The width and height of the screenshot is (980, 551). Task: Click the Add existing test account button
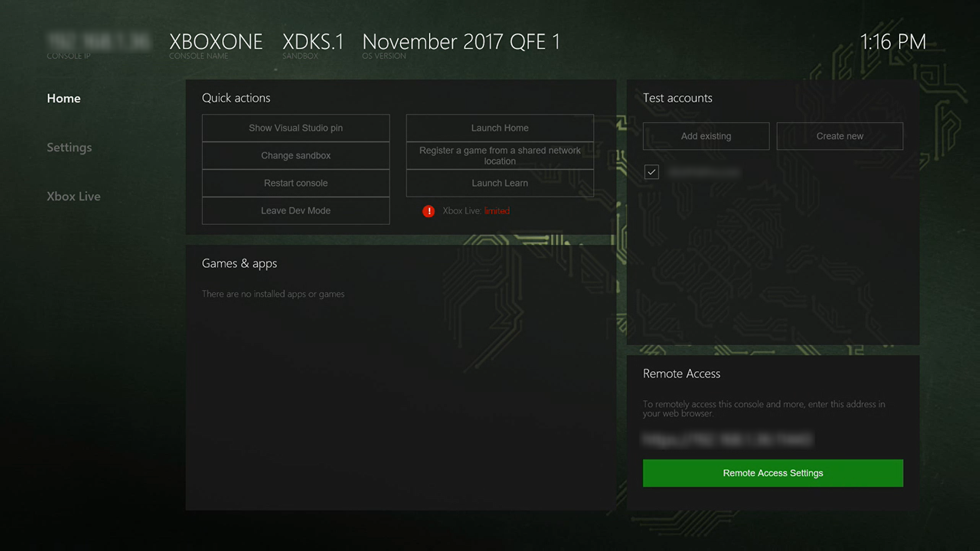(x=706, y=136)
